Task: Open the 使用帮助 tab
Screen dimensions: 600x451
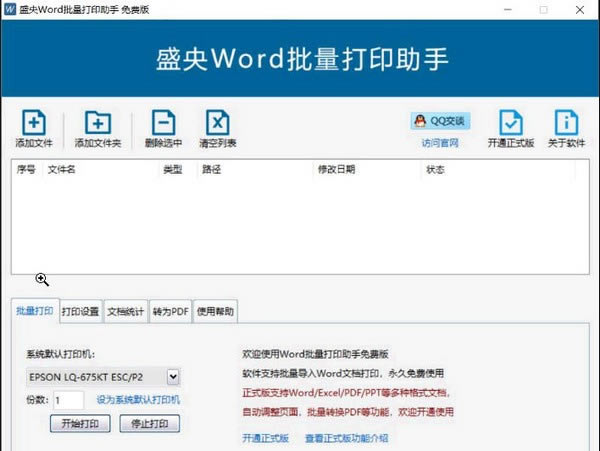Action: click(x=215, y=311)
